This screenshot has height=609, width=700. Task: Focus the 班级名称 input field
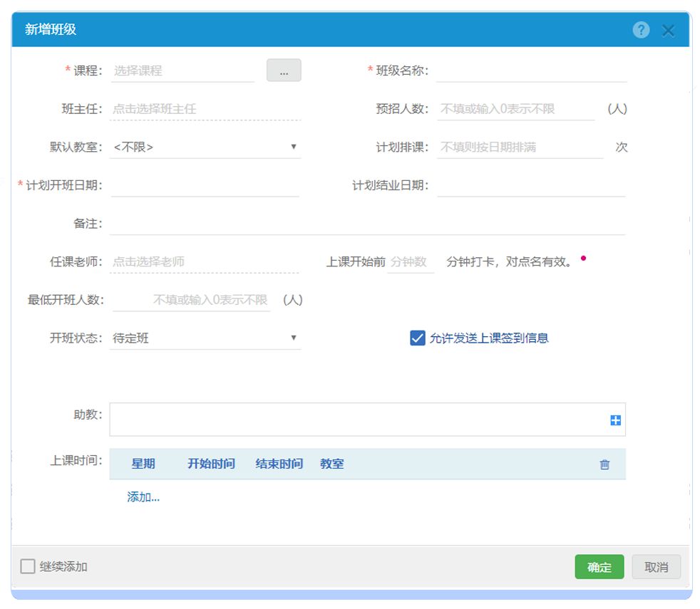(x=531, y=71)
